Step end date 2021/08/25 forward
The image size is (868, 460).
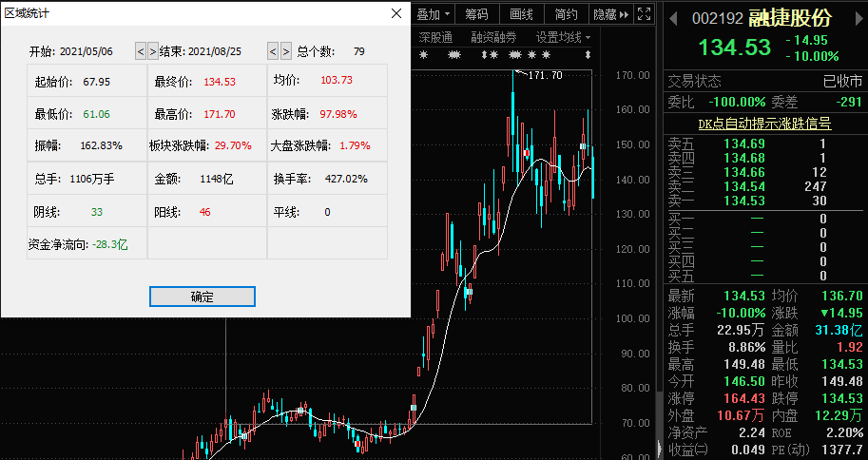[x=285, y=51]
